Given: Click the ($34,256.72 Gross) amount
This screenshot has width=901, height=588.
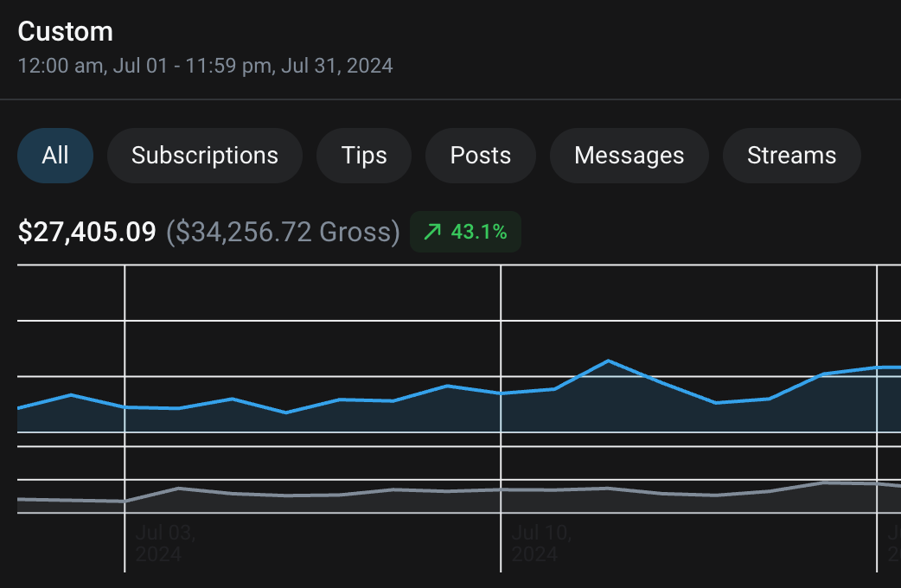Looking at the screenshot, I should (x=283, y=233).
